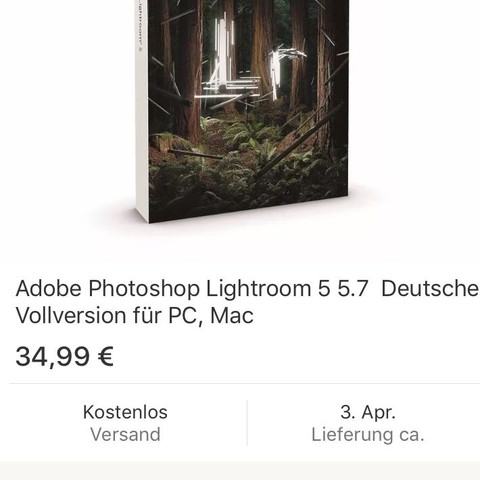Click the "Vollversion für PC, Mac" title line
The height and width of the screenshot is (480, 480).
(135, 315)
